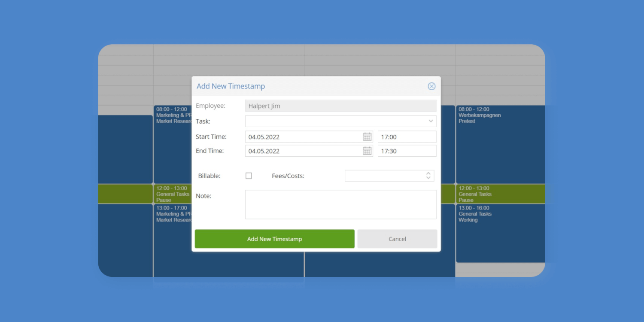Click the End Time date calendar button
Image resolution: width=644 pixels, height=322 pixels.
point(367,151)
